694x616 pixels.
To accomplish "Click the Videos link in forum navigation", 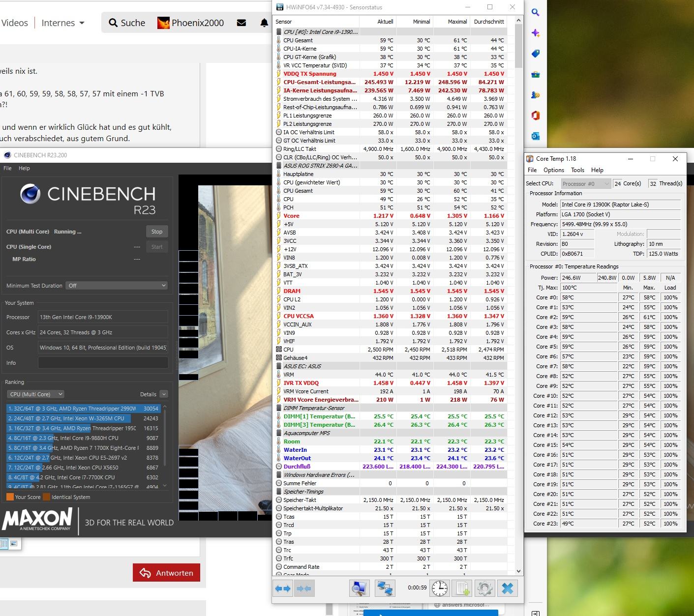I will (15, 23).
